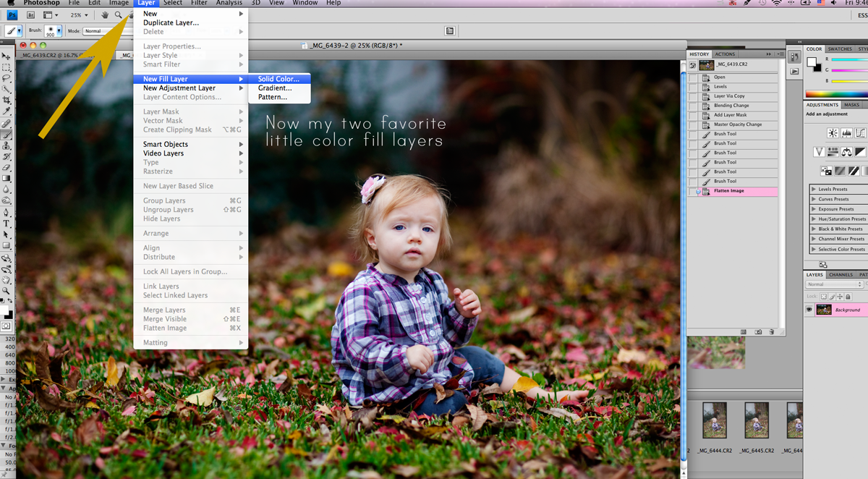
Task: Click foreground color swatch in Color panel
Action: [812, 62]
